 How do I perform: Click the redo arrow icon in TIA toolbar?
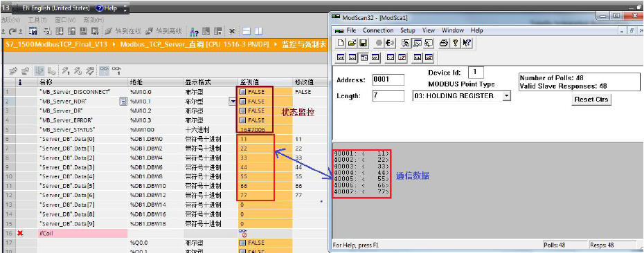pos(13,31)
